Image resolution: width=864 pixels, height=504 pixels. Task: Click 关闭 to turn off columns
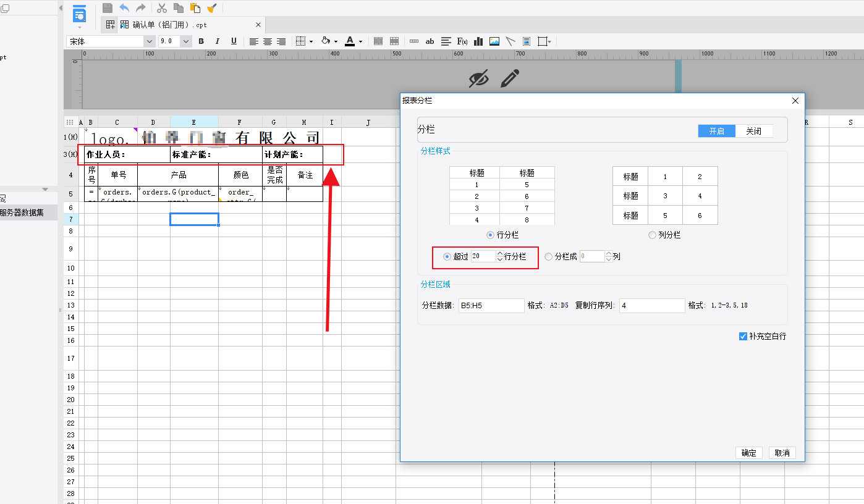tap(753, 131)
